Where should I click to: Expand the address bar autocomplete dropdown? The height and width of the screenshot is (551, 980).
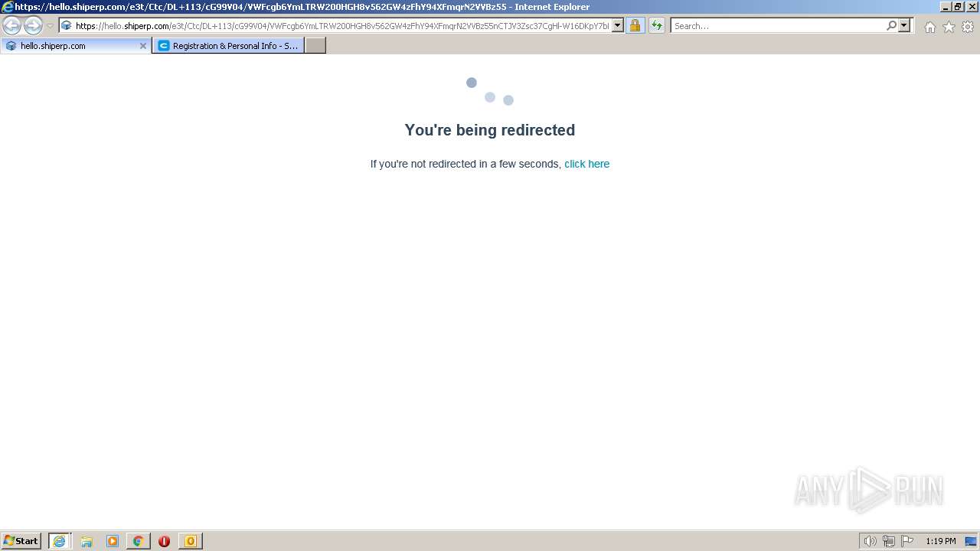click(618, 25)
